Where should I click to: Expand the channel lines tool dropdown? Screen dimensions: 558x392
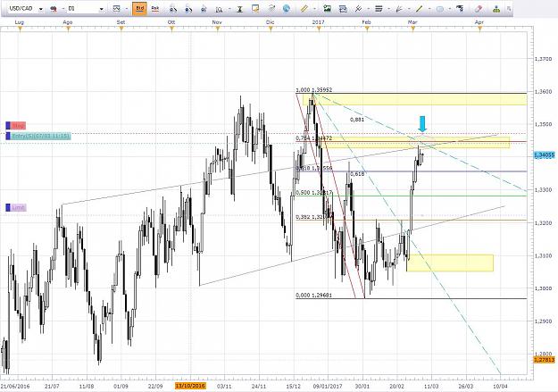point(314,9)
